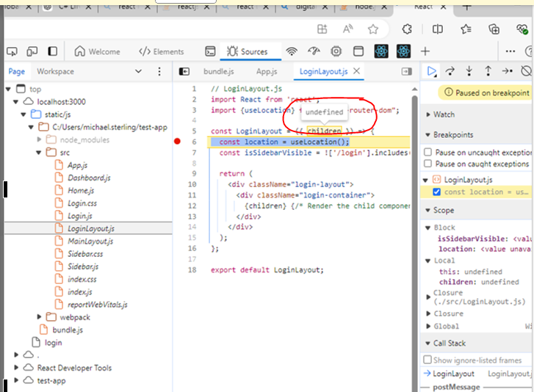Step to next statement arrow icon
534x392 pixels.
pyautogui.click(x=507, y=71)
